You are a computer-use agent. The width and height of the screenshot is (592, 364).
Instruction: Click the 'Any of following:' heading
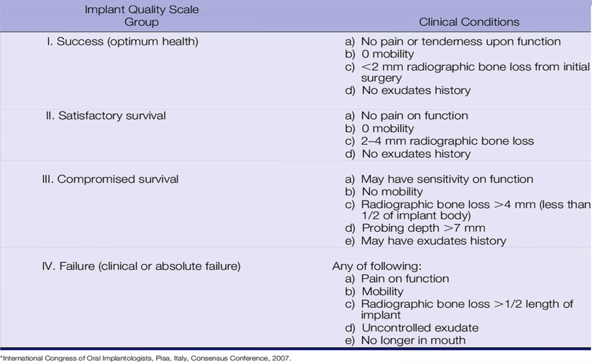(377, 266)
